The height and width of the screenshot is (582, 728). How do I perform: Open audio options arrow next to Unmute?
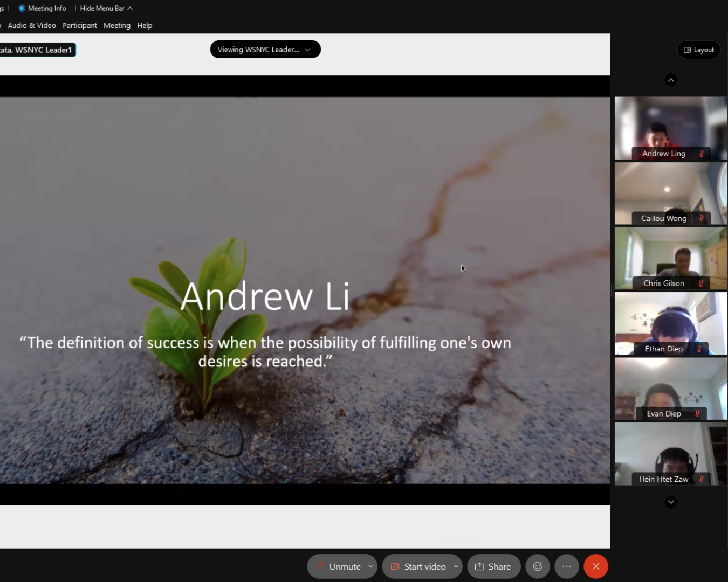point(371,566)
